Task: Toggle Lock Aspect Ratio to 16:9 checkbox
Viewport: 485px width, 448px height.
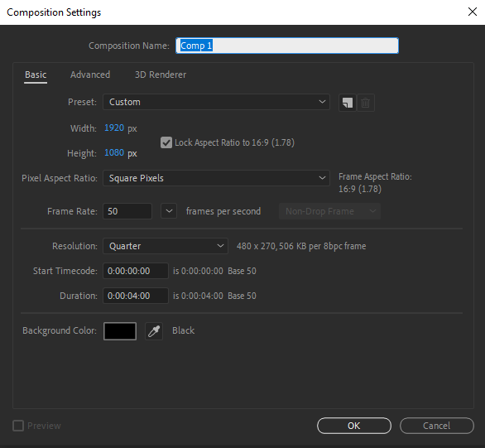Action: 166,142
